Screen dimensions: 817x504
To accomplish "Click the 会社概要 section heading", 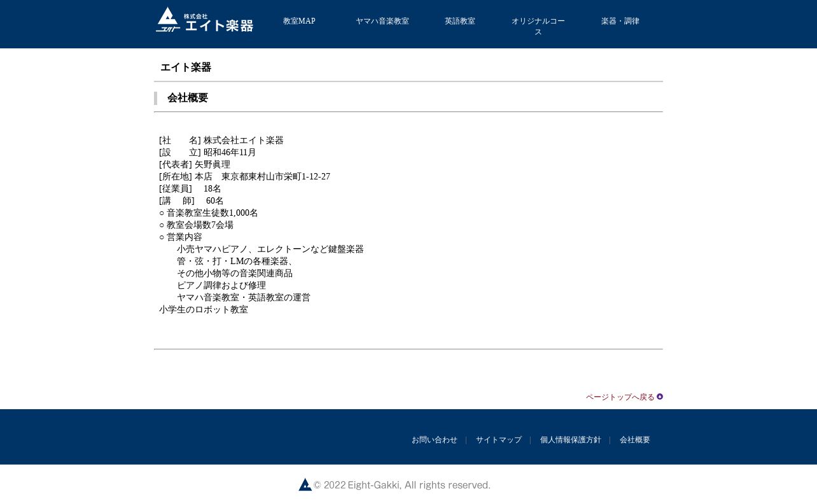I will click(188, 98).
